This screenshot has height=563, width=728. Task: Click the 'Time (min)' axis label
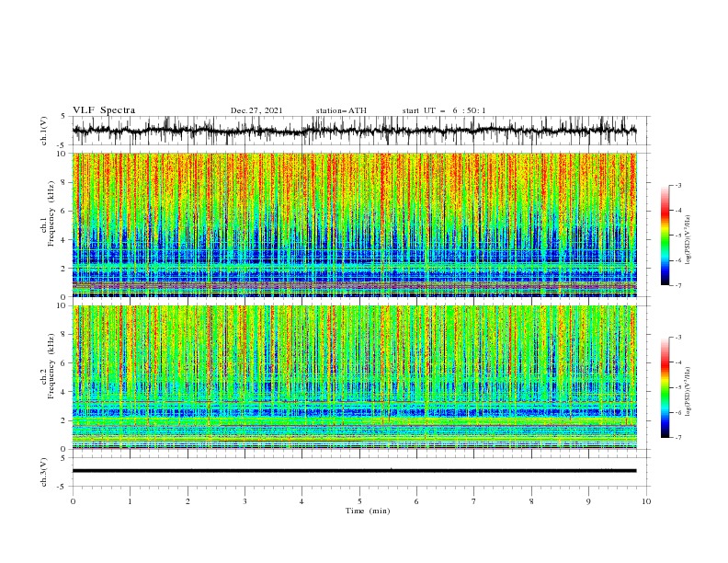pos(368,511)
